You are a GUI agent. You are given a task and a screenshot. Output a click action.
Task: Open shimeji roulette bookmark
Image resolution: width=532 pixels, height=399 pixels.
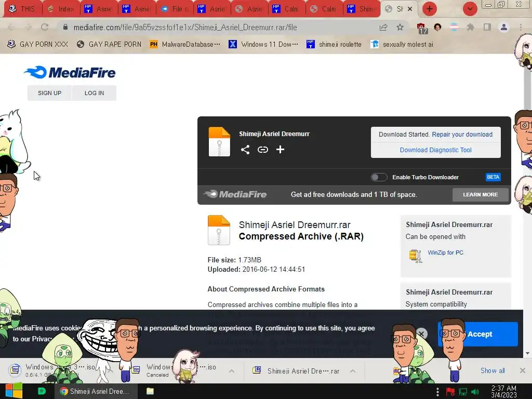click(334, 45)
